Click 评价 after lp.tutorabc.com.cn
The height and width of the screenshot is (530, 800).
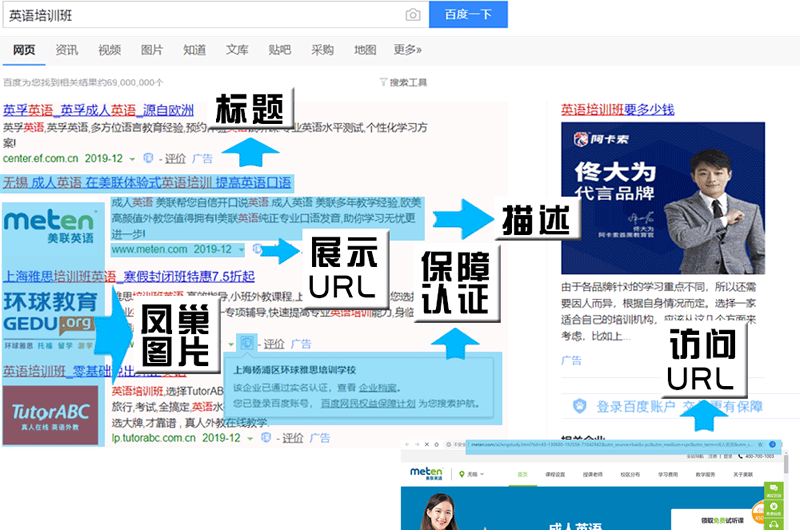[293, 438]
